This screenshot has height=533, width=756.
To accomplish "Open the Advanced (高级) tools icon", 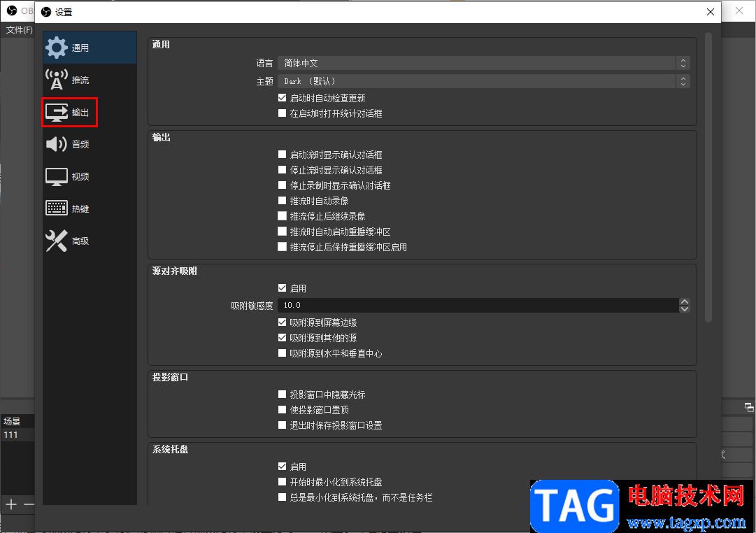I will point(57,241).
